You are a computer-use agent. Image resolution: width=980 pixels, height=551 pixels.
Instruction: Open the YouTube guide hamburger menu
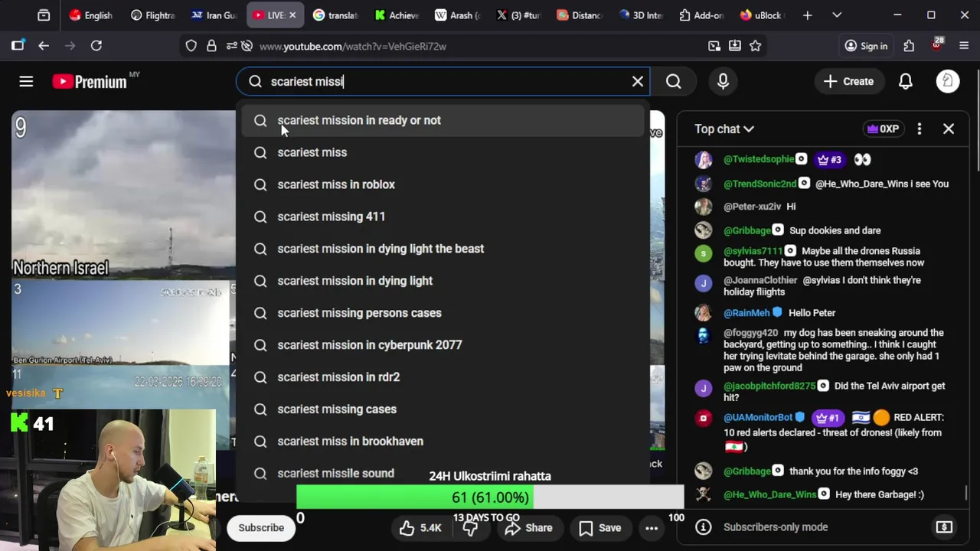tap(26, 81)
